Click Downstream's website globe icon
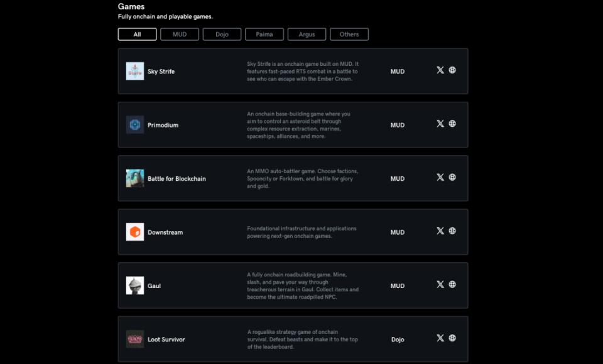Image resolution: width=603 pixels, height=364 pixels. pyautogui.click(x=452, y=230)
